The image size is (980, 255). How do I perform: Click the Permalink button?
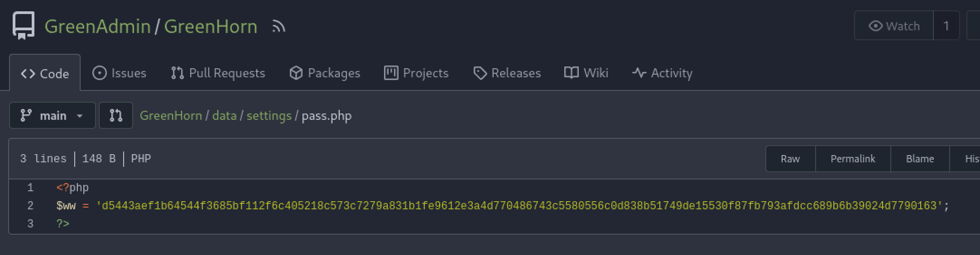pos(853,159)
